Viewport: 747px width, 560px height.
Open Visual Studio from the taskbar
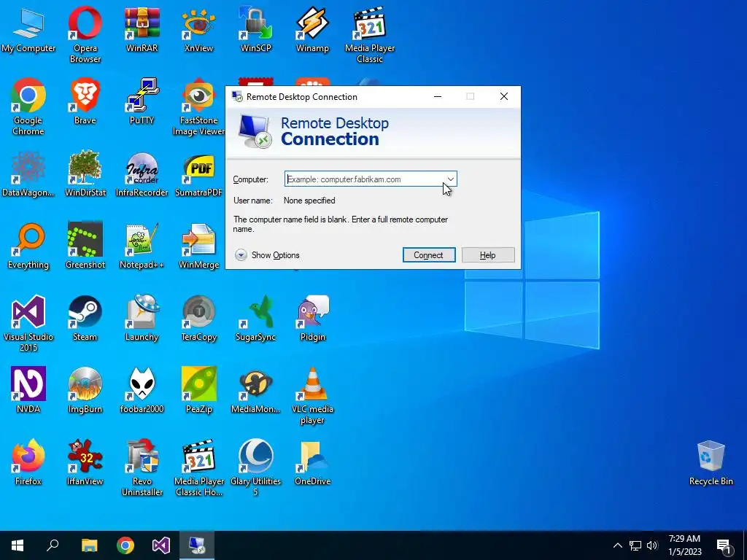[x=161, y=545]
